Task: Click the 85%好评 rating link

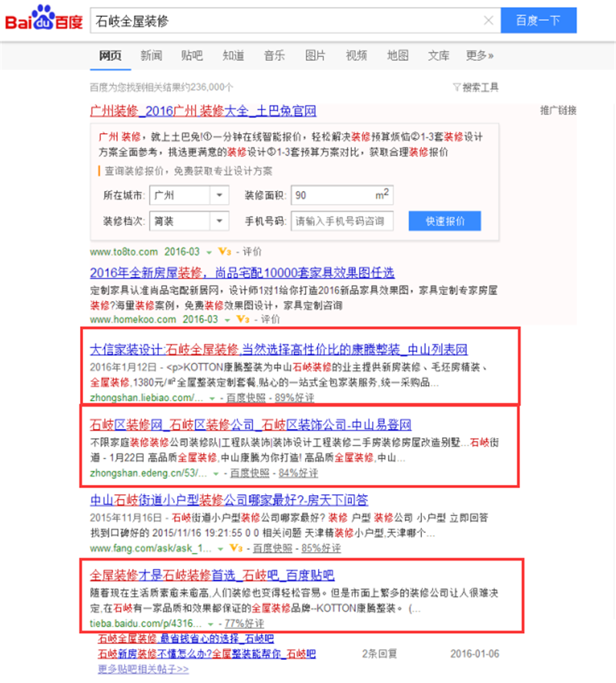Action: (321, 548)
